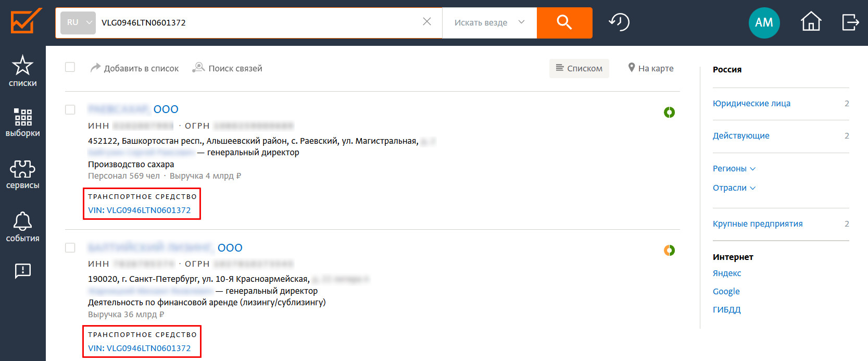This screenshot has height=361, width=868.
Task: Open Сервисы puzzle sidebar item
Action: point(22,175)
